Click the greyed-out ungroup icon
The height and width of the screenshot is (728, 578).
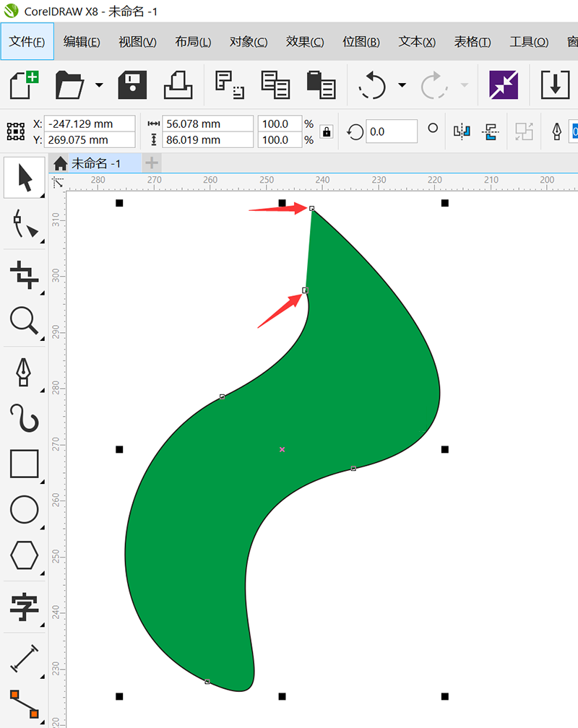click(x=524, y=132)
